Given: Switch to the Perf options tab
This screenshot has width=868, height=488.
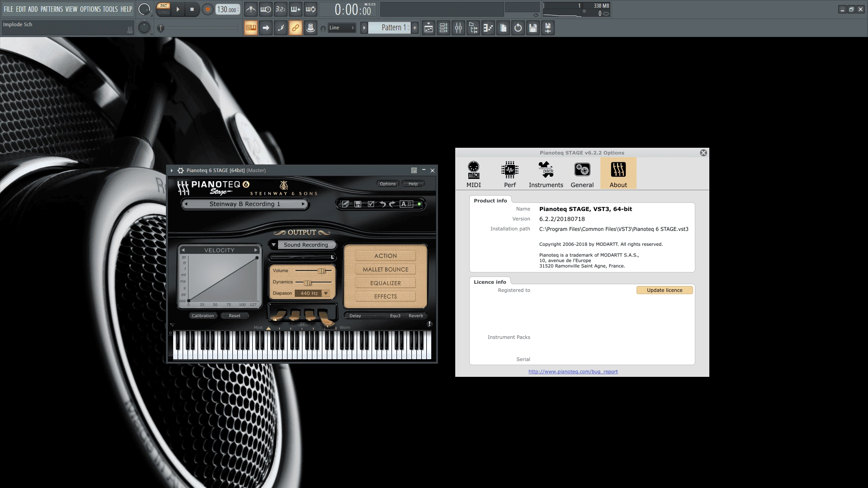Looking at the screenshot, I should (510, 174).
